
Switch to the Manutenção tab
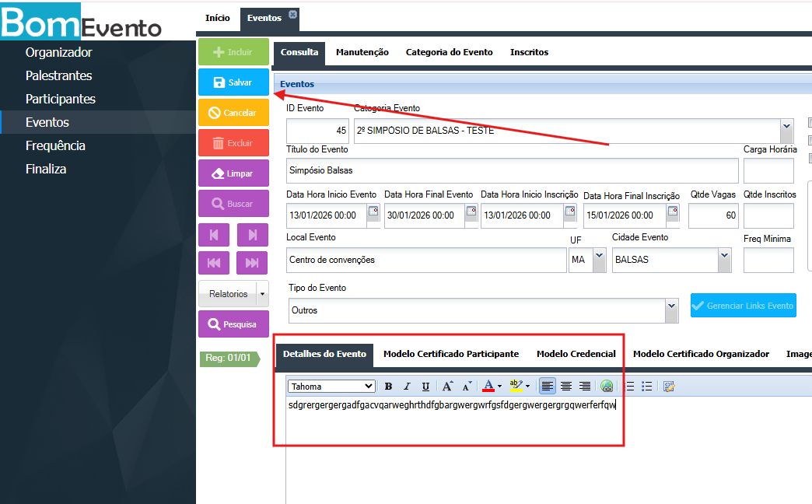tap(362, 52)
